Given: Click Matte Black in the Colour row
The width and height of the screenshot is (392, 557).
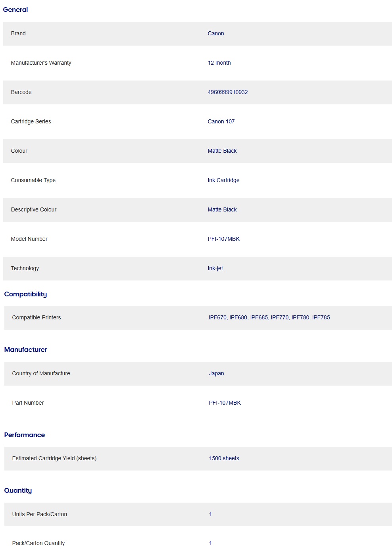Looking at the screenshot, I should point(222,151).
